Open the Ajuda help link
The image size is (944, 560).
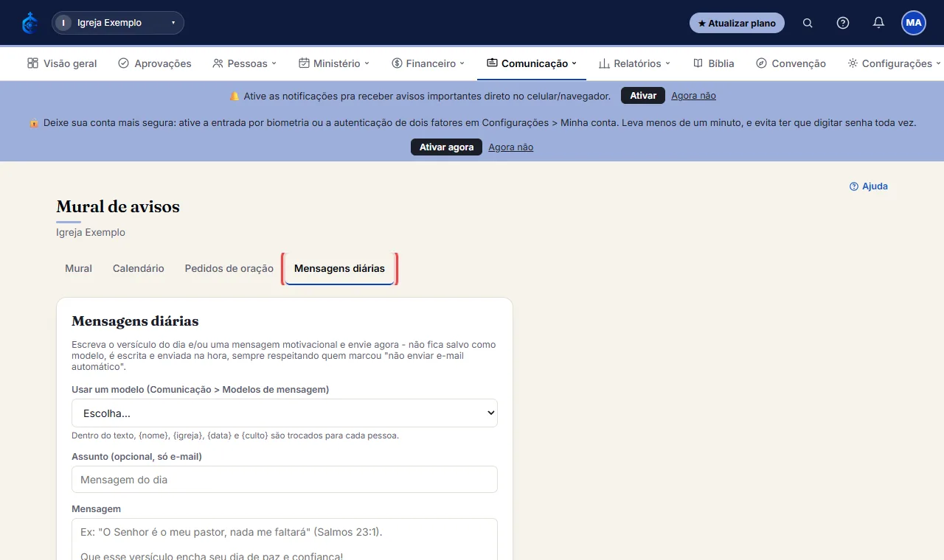[869, 186]
